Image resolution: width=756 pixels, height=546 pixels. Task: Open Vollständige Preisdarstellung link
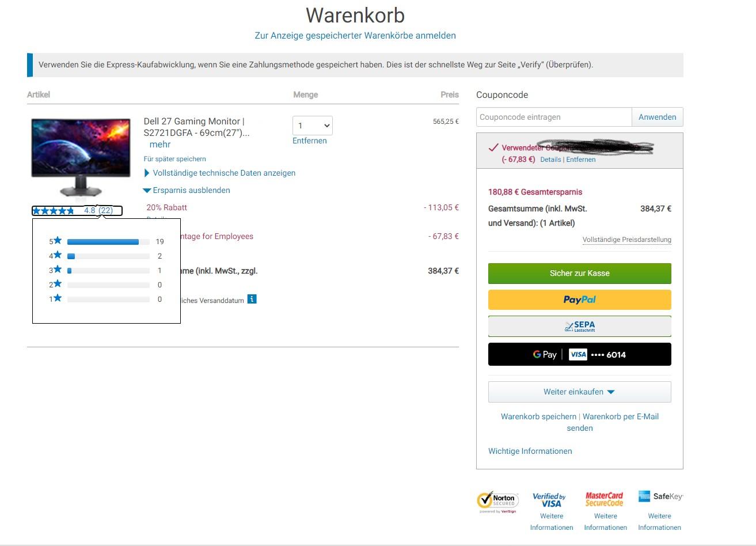click(x=627, y=240)
